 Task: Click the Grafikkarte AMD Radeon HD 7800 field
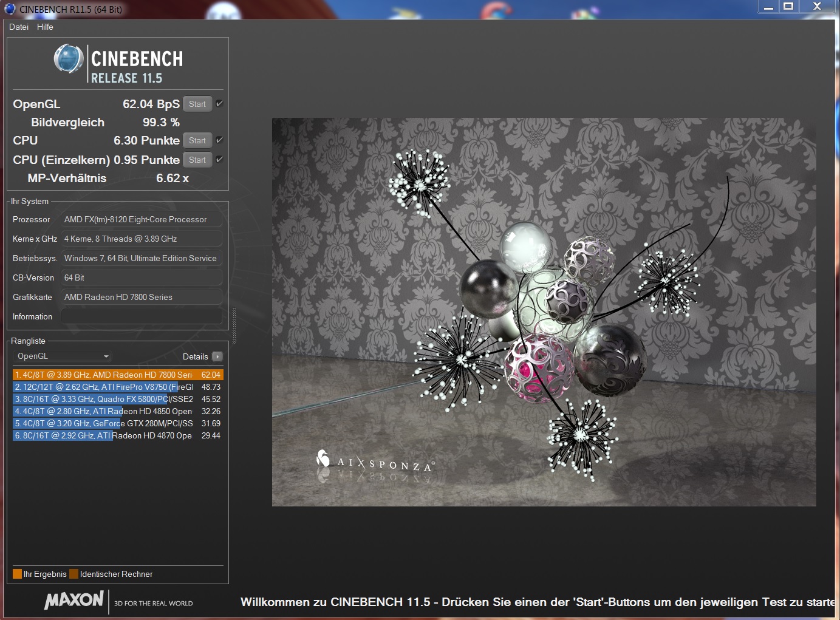pos(142,297)
